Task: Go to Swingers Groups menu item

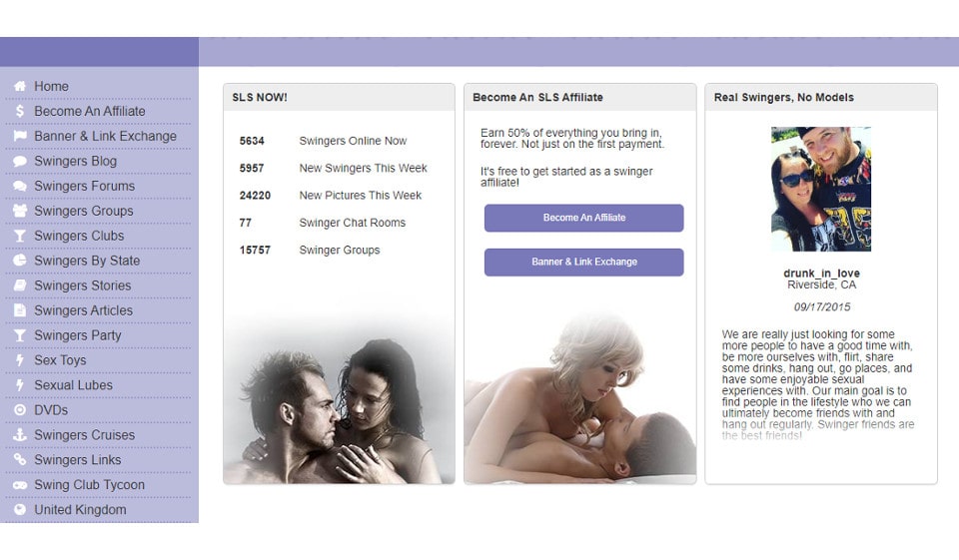Action: click(x=83, y=211)
